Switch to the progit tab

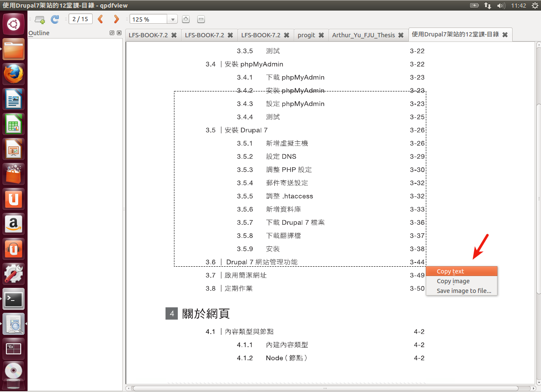[306, 35]
